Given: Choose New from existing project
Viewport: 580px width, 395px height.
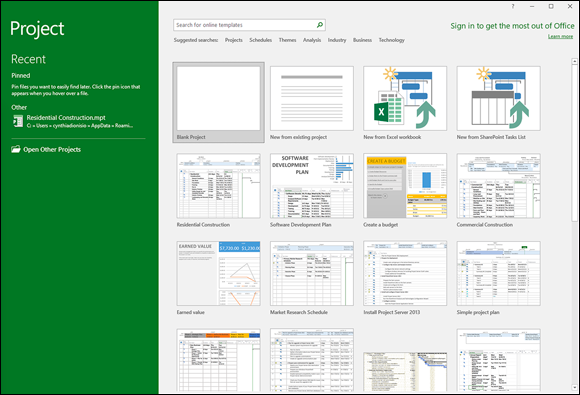Looking at the screenshot, I should pos(312,102).
